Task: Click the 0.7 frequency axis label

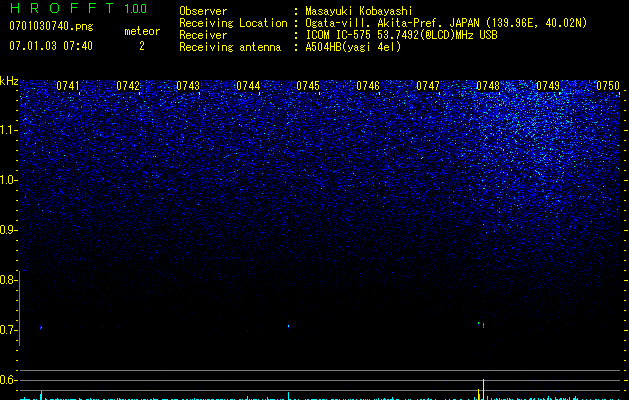Action: 7,330
